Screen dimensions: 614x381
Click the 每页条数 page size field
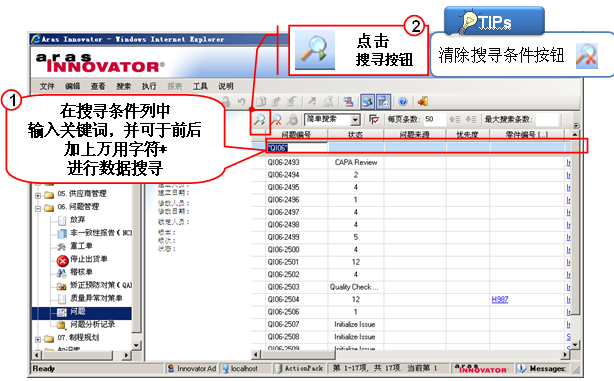pos(433,119)
